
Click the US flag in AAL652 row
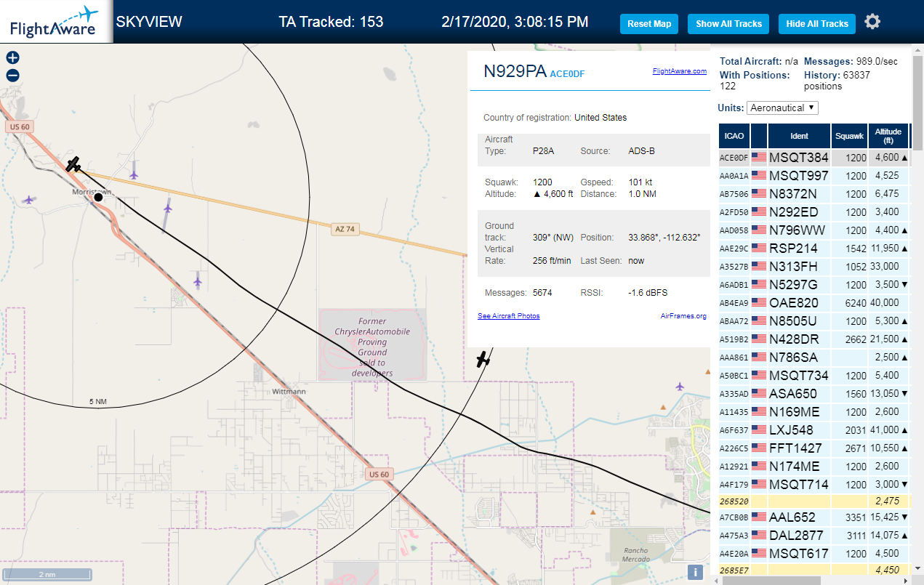tap(759, 517)
